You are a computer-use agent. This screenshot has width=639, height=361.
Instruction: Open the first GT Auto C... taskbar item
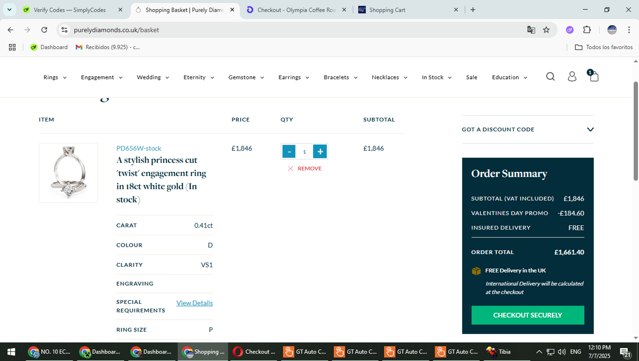pos(305,352)
